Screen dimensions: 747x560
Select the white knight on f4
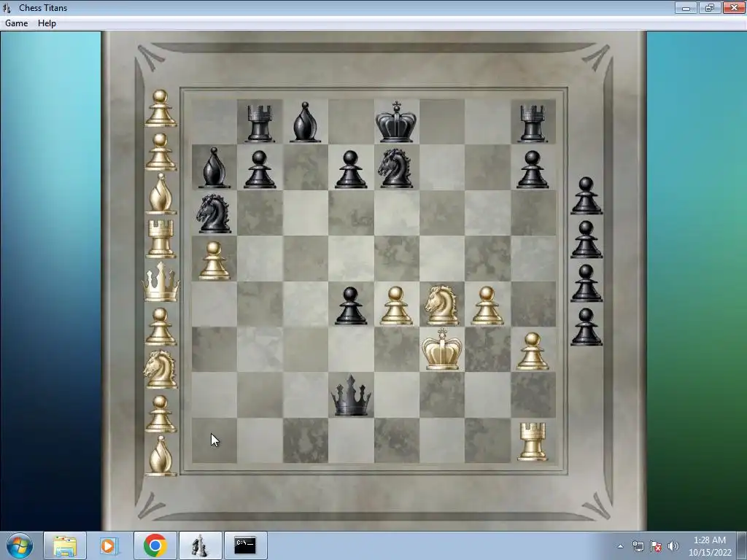tap(441, 306)
